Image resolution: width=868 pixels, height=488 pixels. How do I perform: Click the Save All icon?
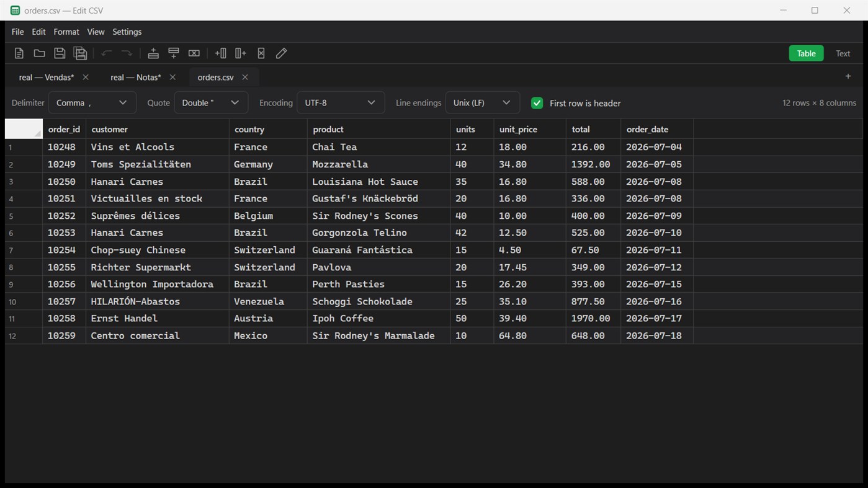(80, 53)
